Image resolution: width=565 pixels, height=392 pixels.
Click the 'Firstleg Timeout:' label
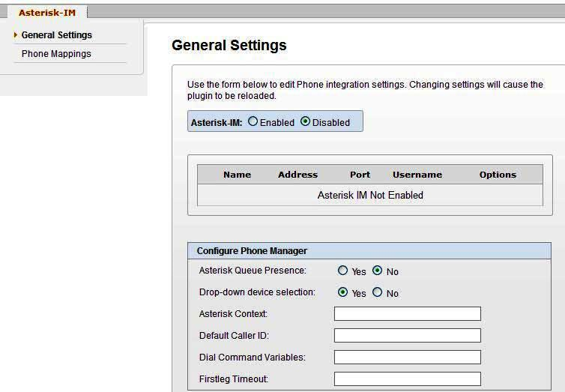click(234, 379)
